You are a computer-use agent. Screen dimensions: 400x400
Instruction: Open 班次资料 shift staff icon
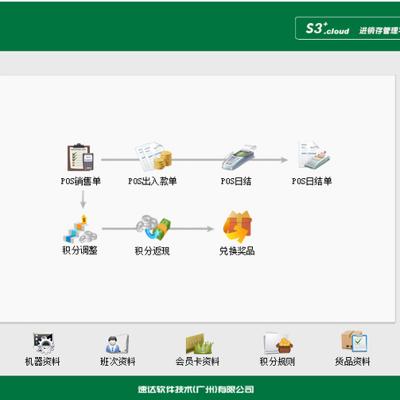coord(117,343)
